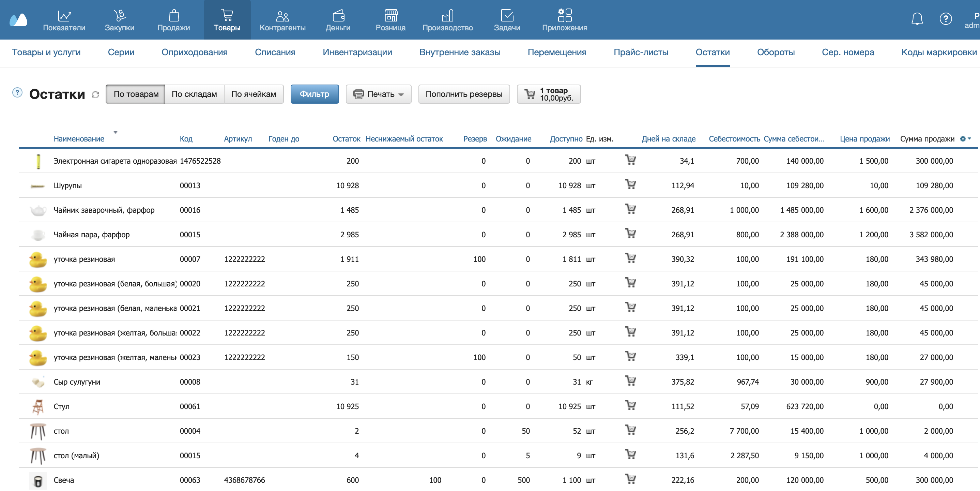
Task: Open notifications bell icon
Action: coord(917,19)
